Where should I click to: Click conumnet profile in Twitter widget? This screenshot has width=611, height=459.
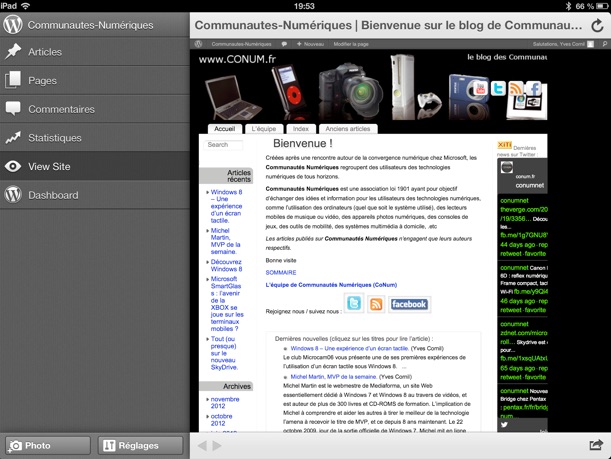point(530,185)
